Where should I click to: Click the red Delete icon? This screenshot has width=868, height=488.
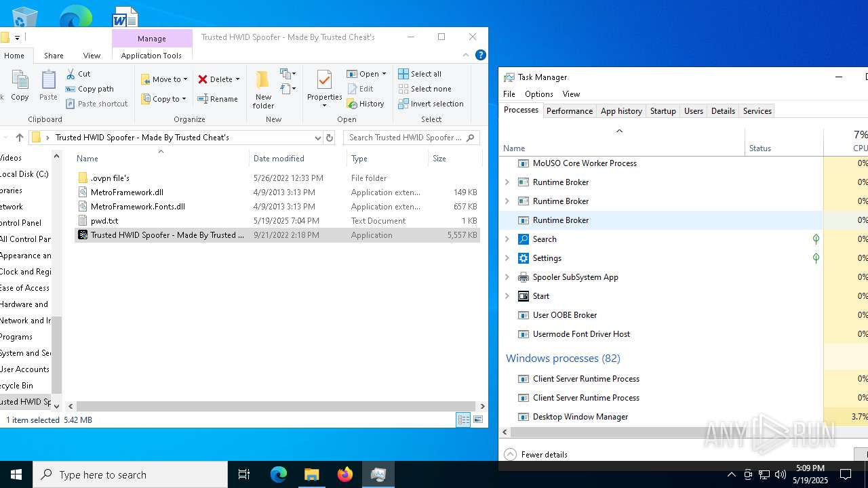click(203, 79)
